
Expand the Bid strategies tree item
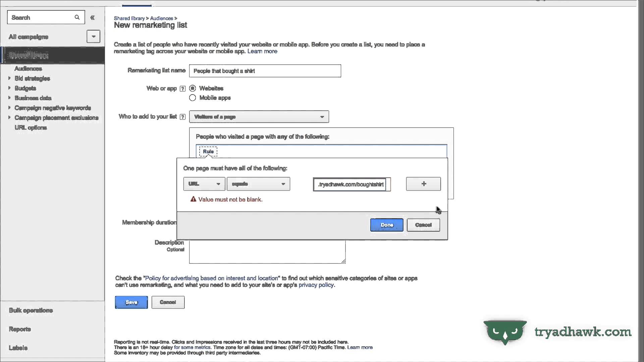9,78
